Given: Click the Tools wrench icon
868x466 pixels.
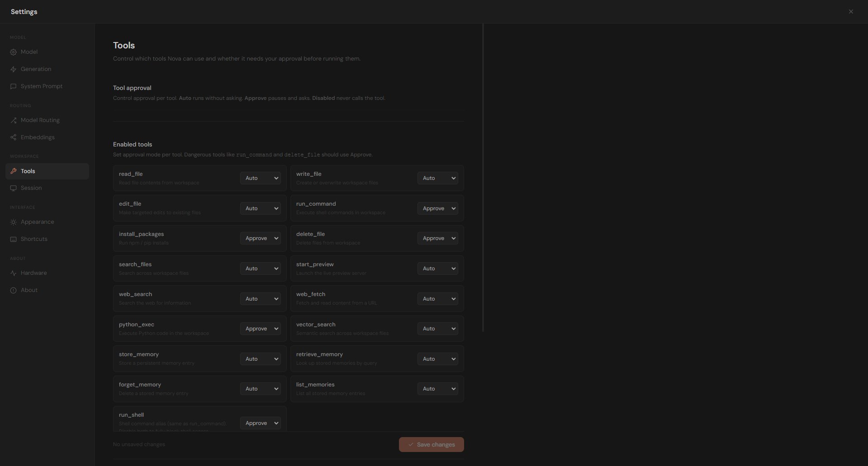Looking at the screenshot, I should point(14,171).
